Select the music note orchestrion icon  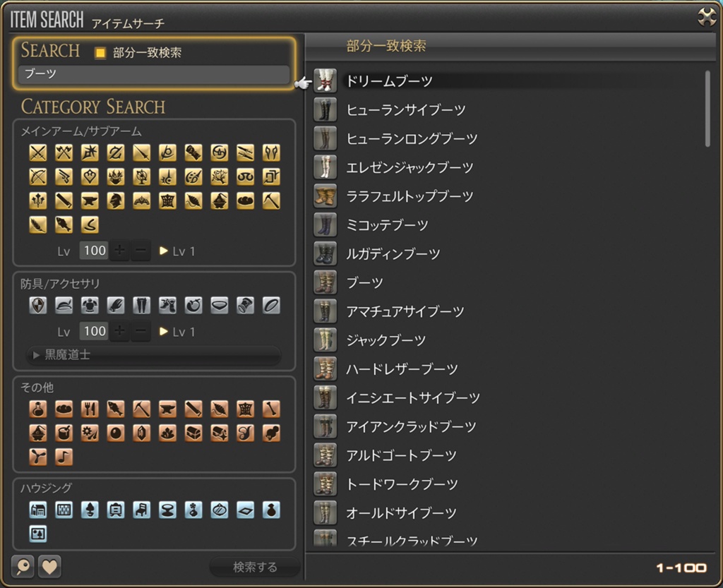(x=64, y=457)
